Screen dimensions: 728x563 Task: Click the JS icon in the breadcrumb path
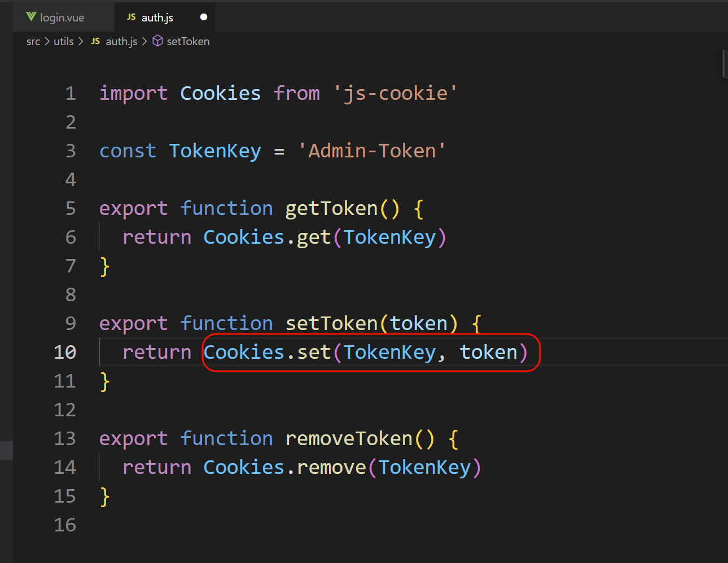tap(95, 41)
